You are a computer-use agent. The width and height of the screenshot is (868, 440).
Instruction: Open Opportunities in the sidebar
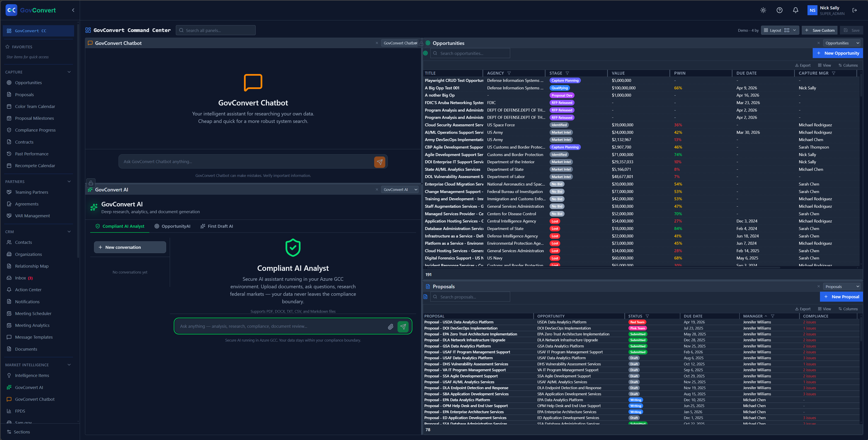28,83
